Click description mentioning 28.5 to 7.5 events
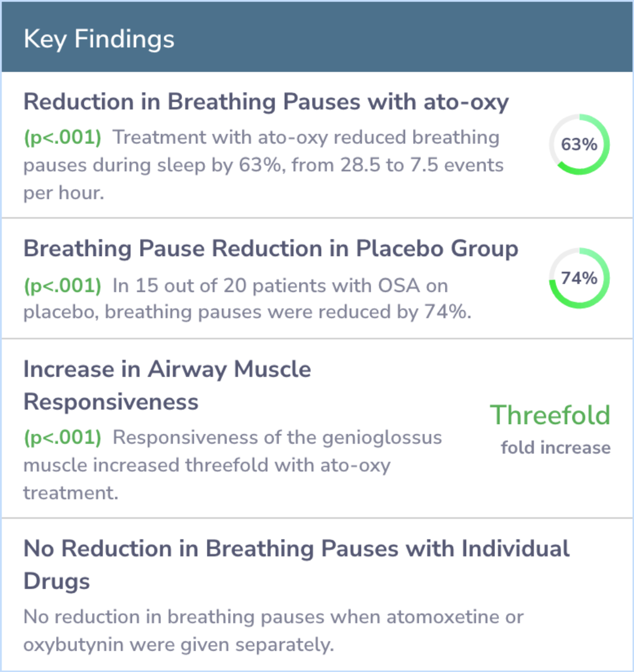 click(x=264, y=165)
